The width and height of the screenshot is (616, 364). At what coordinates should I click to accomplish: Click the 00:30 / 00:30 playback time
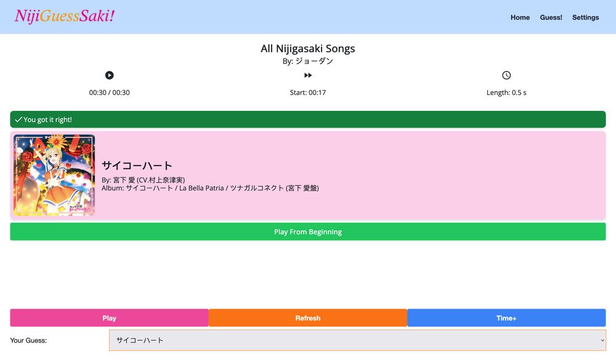pos(109,93)
